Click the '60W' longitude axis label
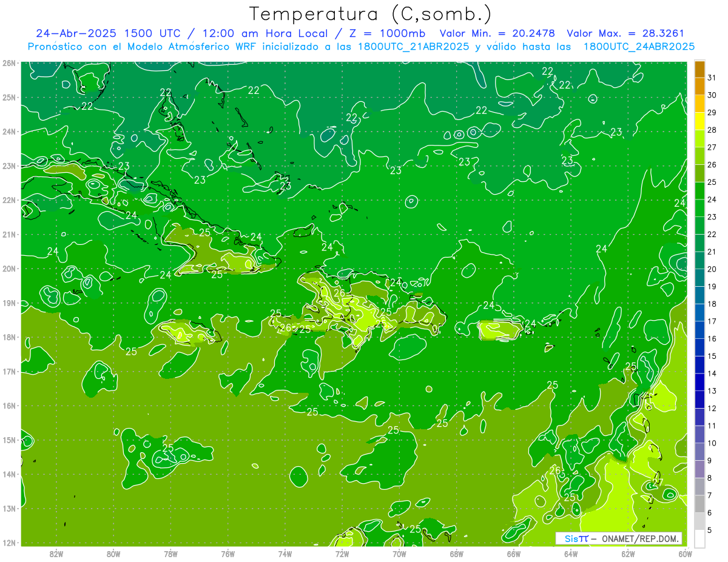728x562 pixels. click(x=685, y=554)
